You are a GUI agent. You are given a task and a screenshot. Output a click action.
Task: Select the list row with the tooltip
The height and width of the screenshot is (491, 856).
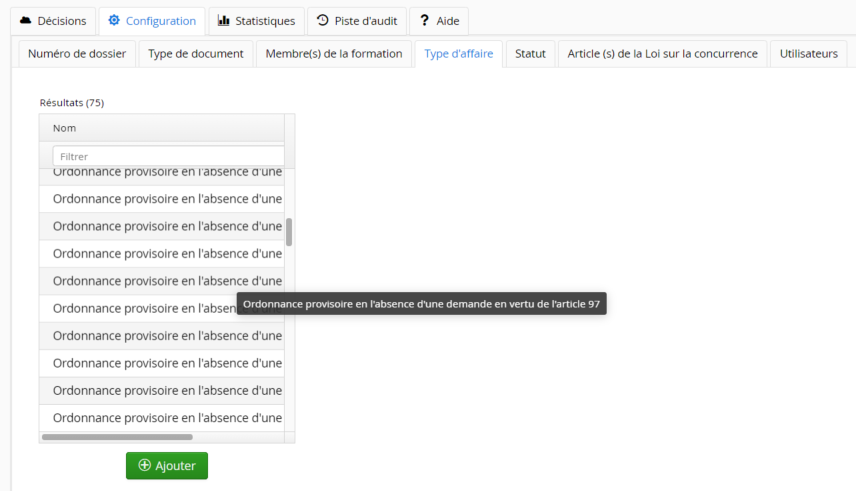(140, 308)
